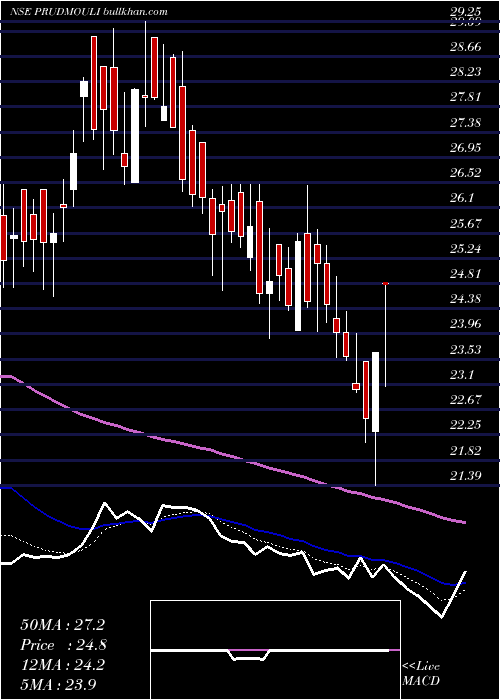Click the latest red price marker at 24.81
Viewport: 500px width, 700px height.
coord(385,283)
